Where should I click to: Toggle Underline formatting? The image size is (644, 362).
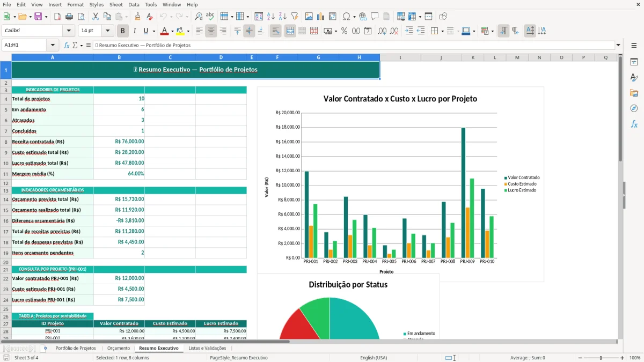pyautogui.click(x=145, y=31)
